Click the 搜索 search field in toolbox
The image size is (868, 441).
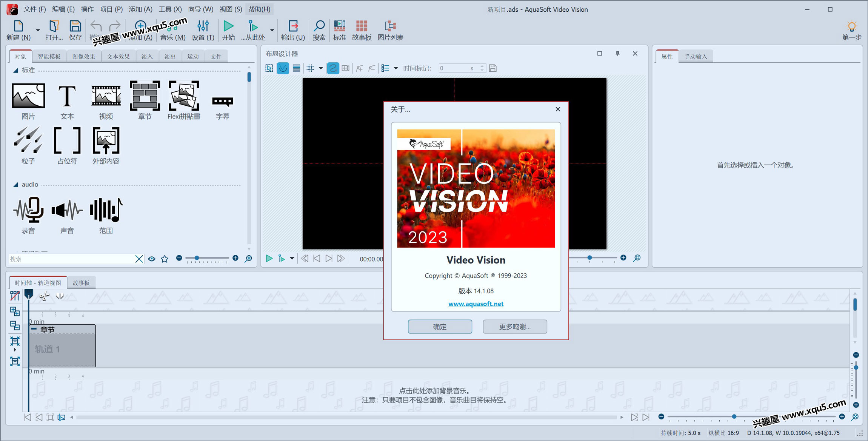(72, 259)
